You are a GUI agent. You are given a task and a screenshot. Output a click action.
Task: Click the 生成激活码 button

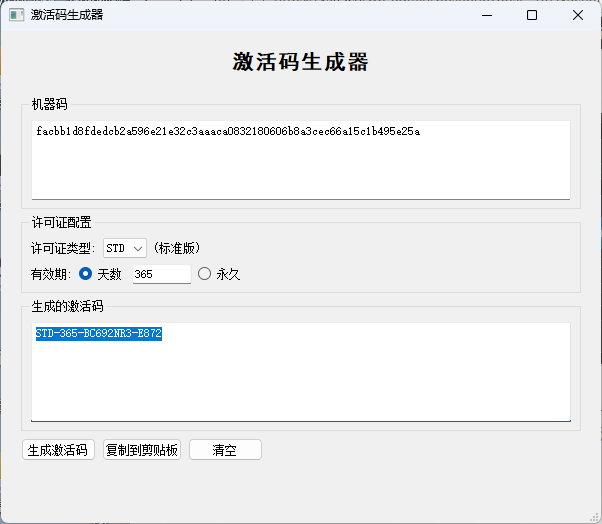click(x=58, y=450)
